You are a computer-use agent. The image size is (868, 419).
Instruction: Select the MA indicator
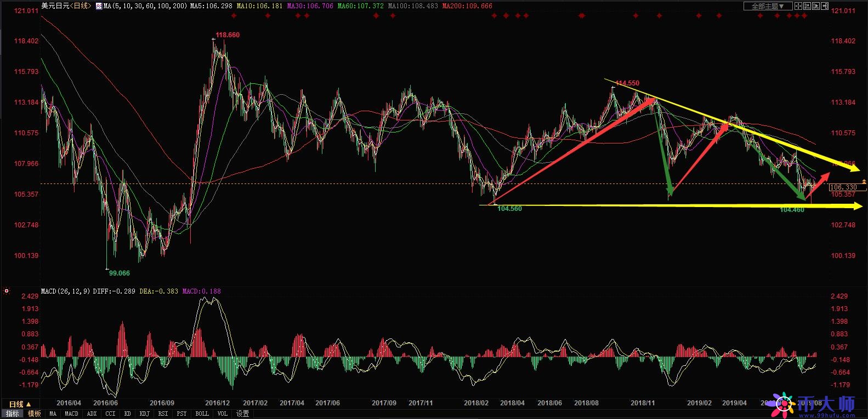(x=53, y=414)
